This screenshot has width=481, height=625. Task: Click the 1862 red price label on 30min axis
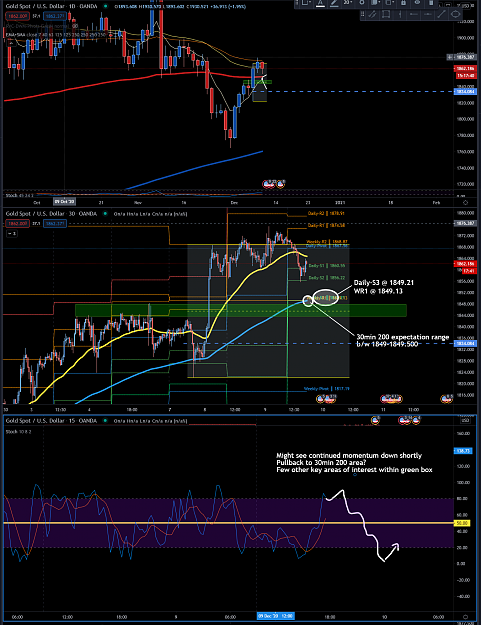pyautogui.click(x=465, y=264)
